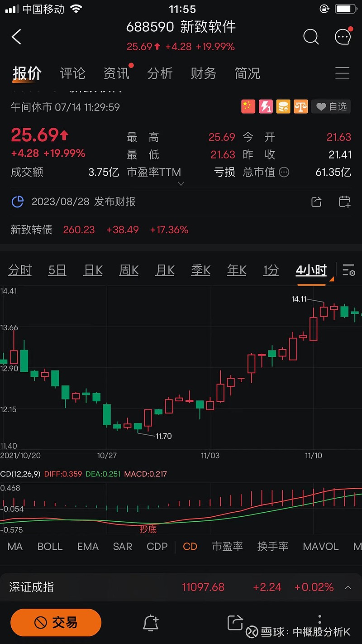Open chart settings icon
Image resolution: width=362 pixels, height=644 pixels.
point(348,270)
